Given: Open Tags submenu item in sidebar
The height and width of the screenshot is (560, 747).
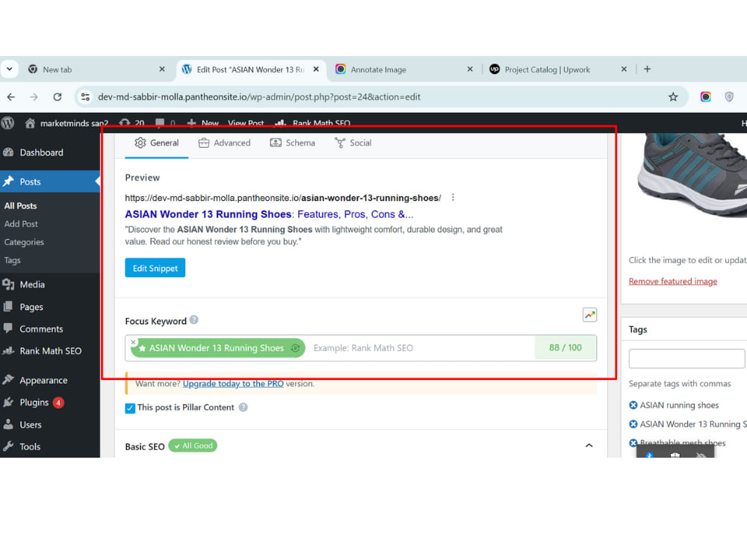Looking at the screenshot, I should point(13,260).
